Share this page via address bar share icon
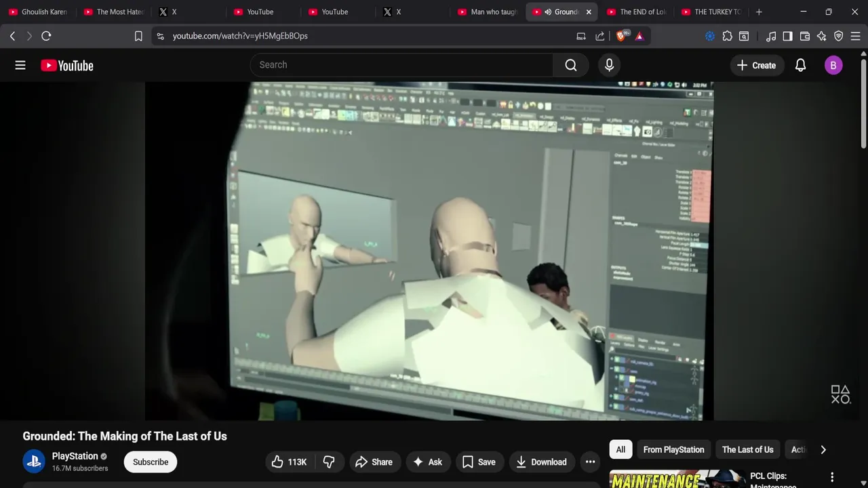Screen dimensions: 868x488 pos(600,36)
